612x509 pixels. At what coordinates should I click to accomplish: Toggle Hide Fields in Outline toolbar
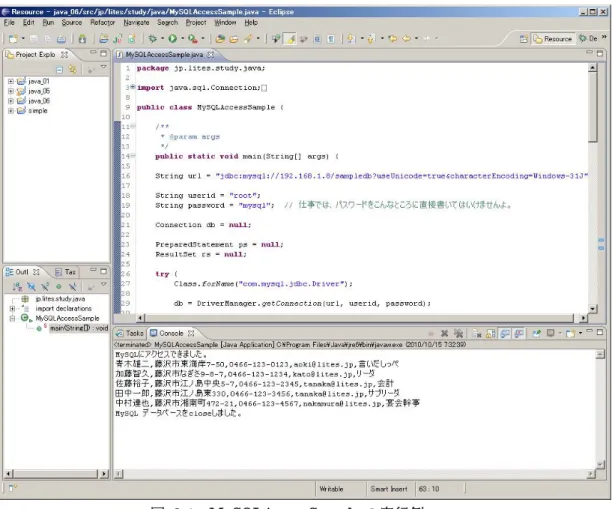pyautogui.click(x=31, y=287)
